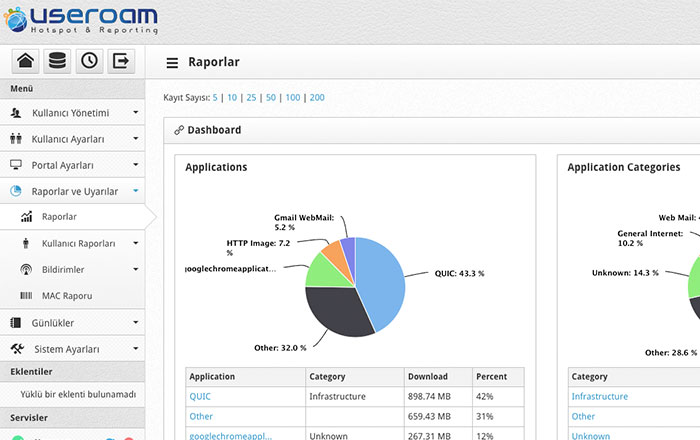The image size is (700, 440).
Task: Click the Günlükler notebook icon
Action: point(16,323)
